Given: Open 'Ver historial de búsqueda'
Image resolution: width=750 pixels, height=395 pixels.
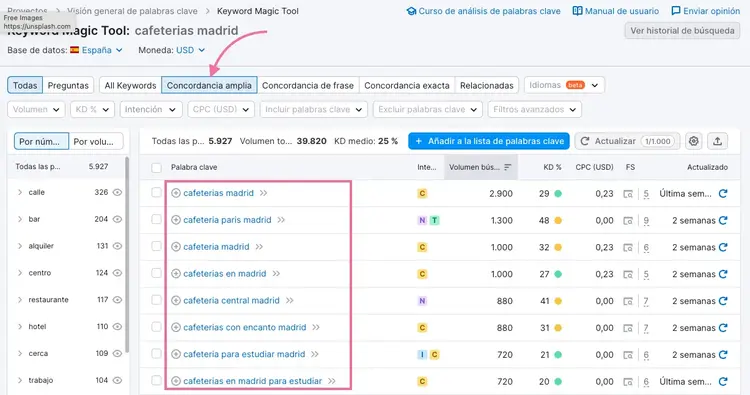Looking at the screenshot, I should (682, 31).
